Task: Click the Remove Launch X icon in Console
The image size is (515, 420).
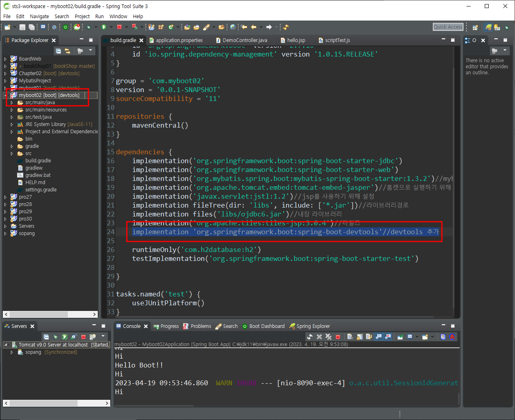Action: [x=319, y=336]
